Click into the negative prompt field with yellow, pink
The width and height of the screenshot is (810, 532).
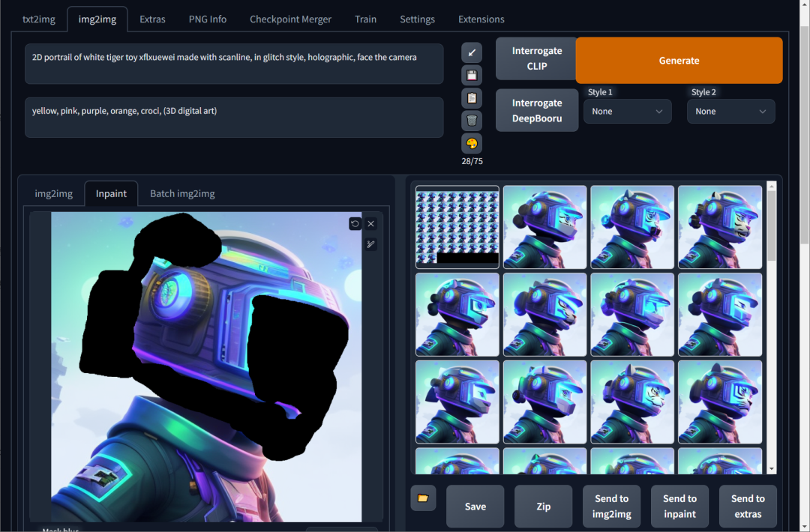coord(234,118)
